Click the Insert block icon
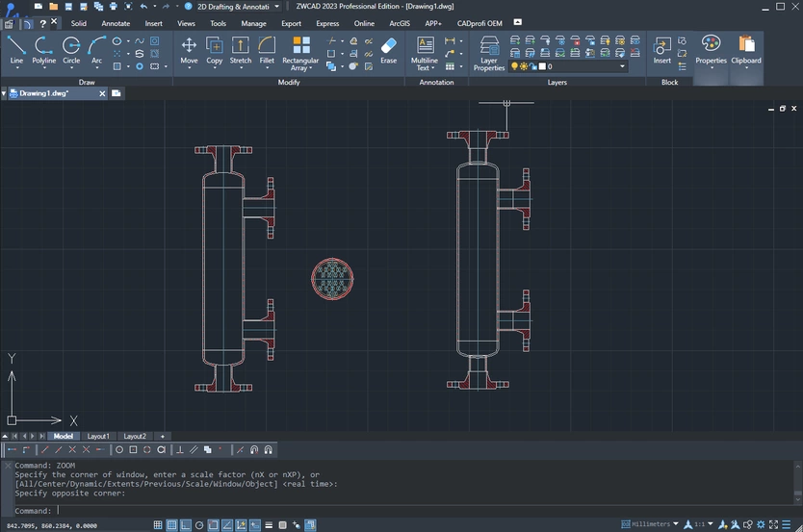Image resolution: width=803 pixels, height=532 pixels. 661,51
